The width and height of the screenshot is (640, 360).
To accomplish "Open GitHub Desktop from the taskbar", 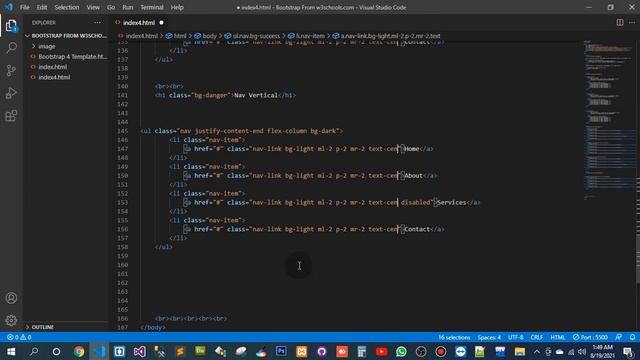I will [322, 351].
